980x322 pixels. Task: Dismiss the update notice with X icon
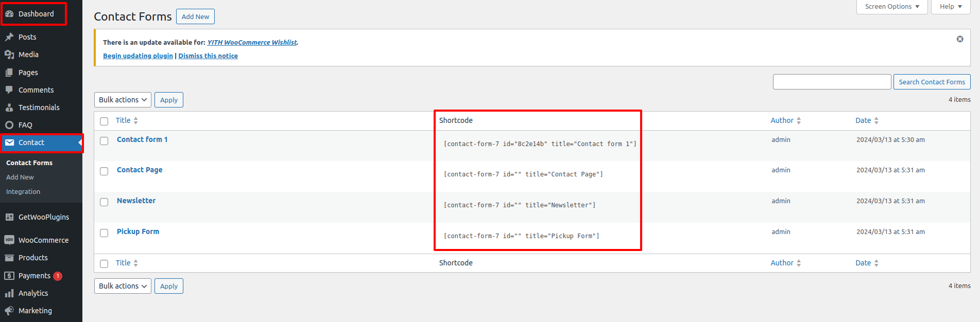[960, 39]
